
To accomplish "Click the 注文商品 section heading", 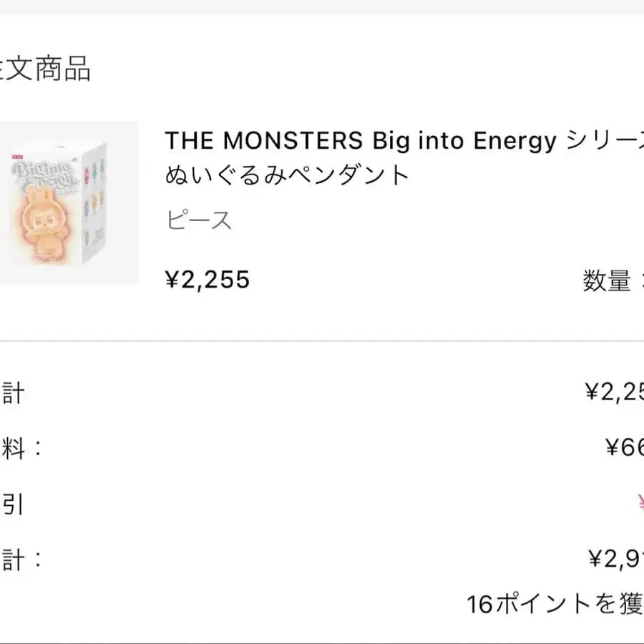I will point(45,69).
